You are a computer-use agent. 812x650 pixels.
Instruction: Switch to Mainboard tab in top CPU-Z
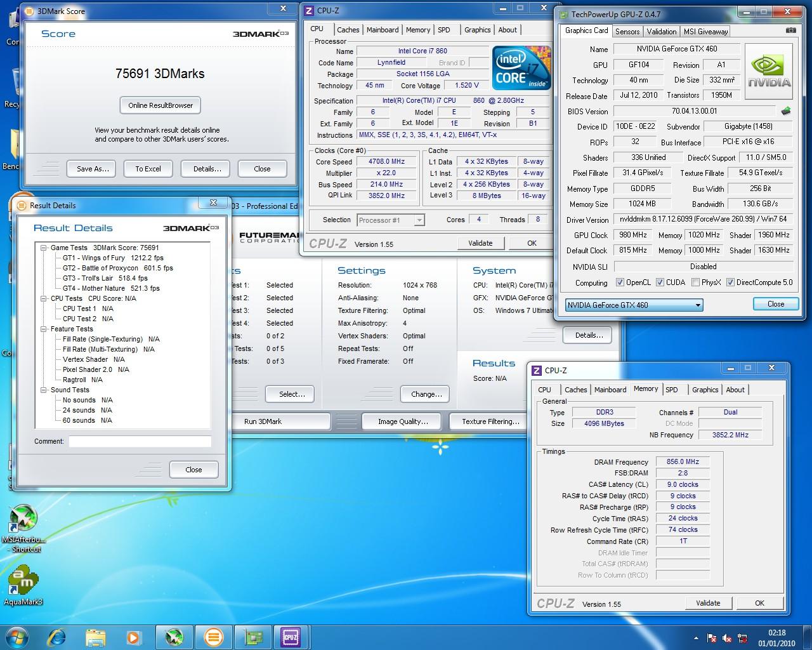383,30
